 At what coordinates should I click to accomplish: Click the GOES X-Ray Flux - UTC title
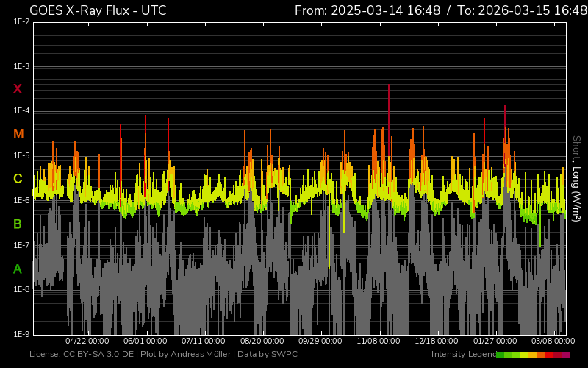[x=98, y=10]
